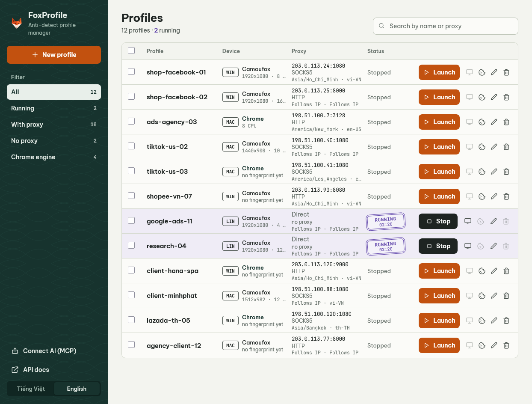Viewport: 532px width, 404px height.
Task: Open cookies for tiktok-us-02
Action: click(x=482, y=147)
